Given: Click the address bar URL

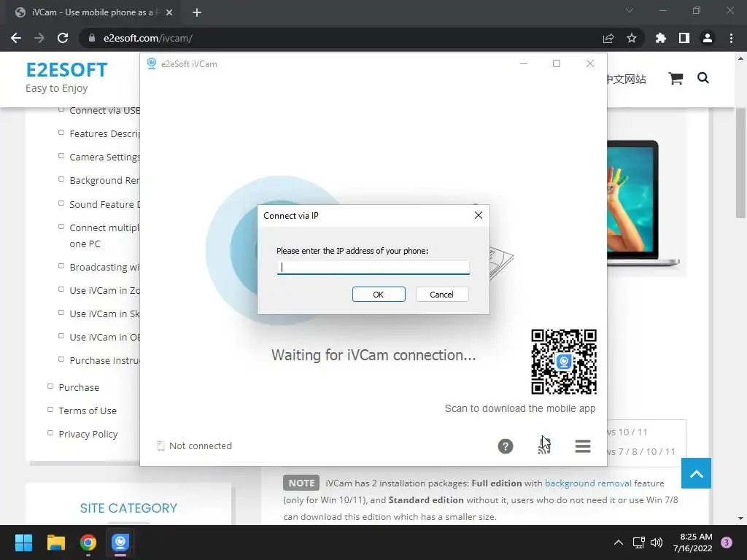Looking at the screenshot, I should (147, 38).
